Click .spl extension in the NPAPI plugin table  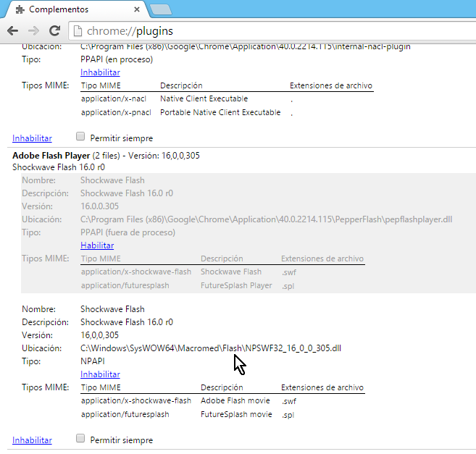(x=288, y=415)
